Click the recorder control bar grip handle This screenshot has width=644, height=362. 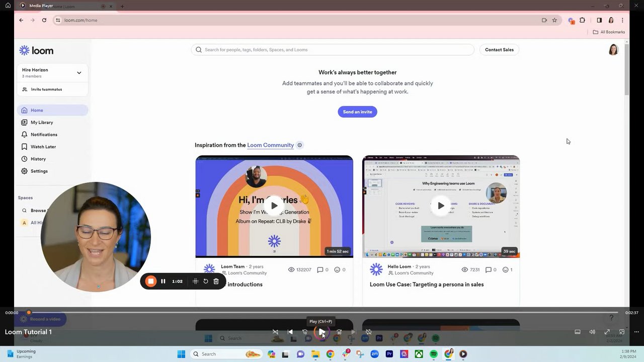tap(195, 281)
